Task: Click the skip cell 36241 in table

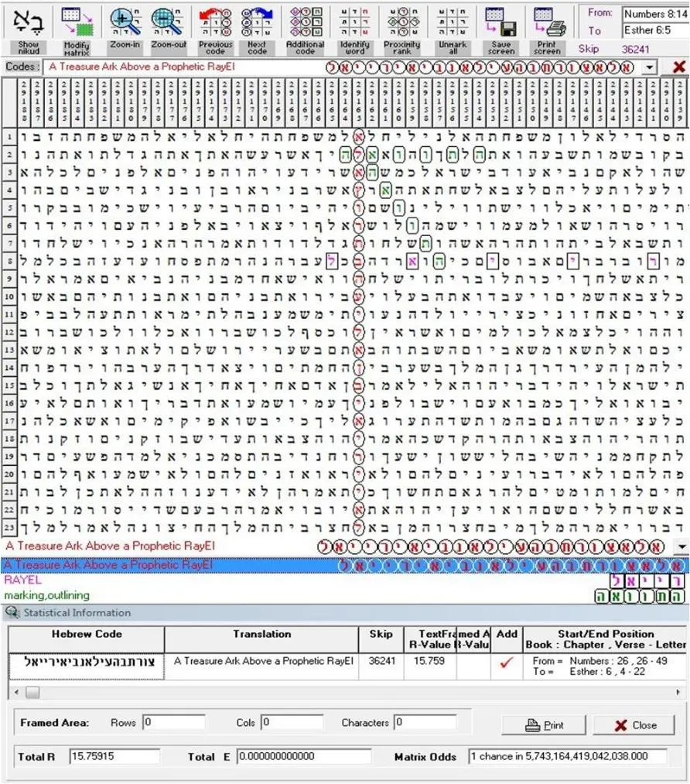Action: pos(381,666)
